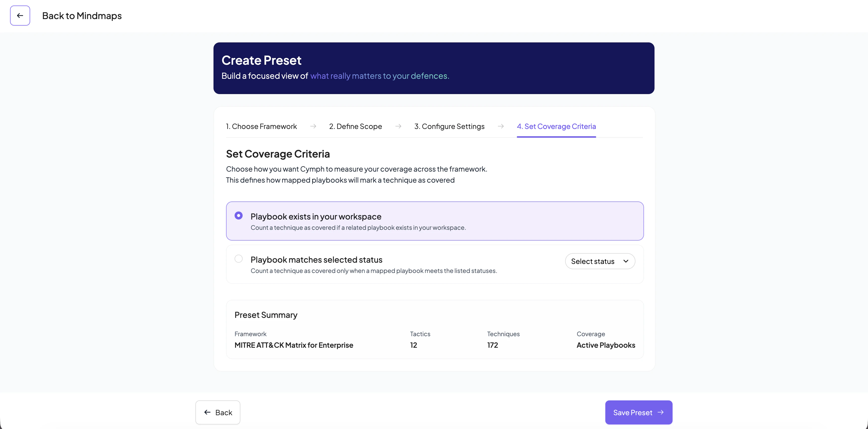868x429 pixels.
Task: Click the arrow icon inside Save Preset
Action: [x=661, y=412]
